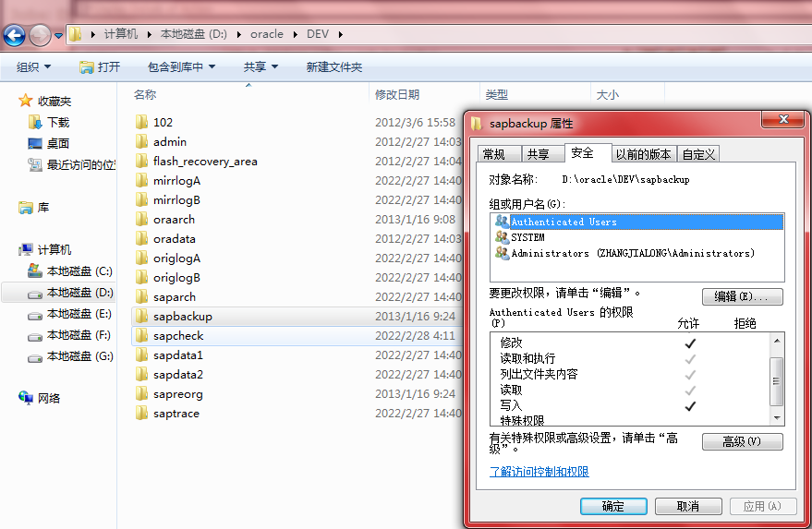812x529 pixels.
Task: Open 本地磁盘 (G:) drive icon in sidebar
Action: point(35,357)
